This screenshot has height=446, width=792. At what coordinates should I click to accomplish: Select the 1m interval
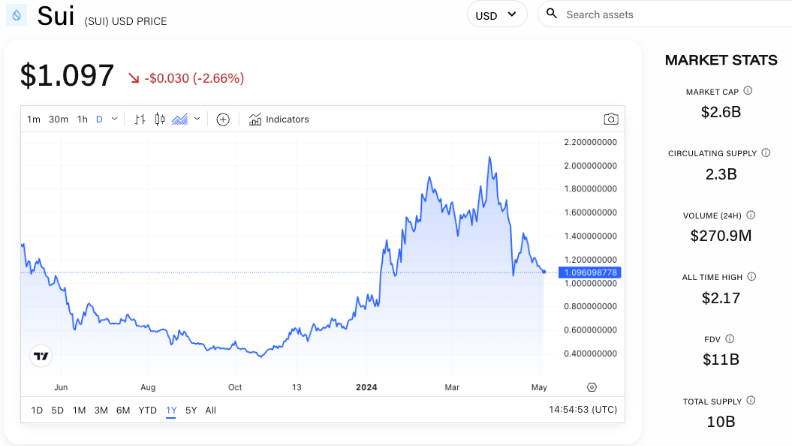[33, 119]
